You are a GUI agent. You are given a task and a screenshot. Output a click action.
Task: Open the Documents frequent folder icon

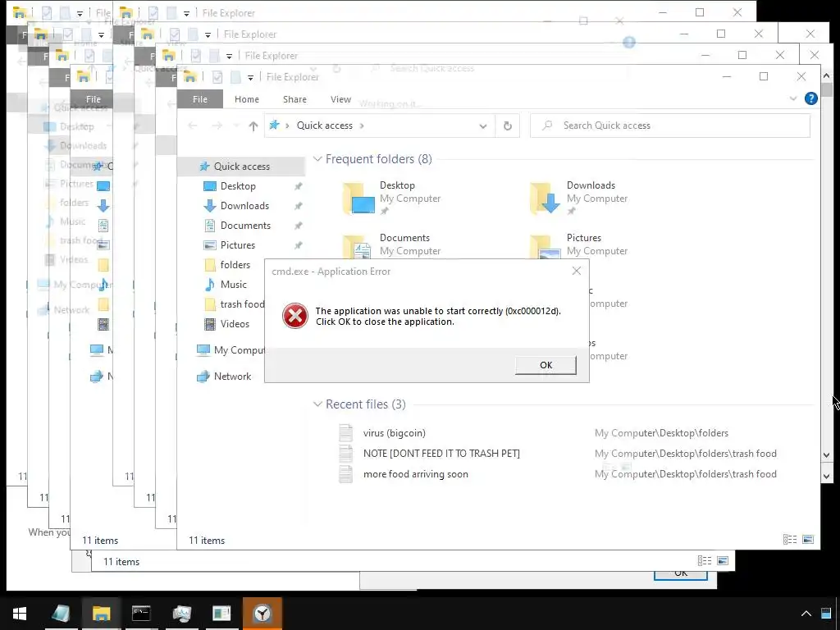pos(358,247)
